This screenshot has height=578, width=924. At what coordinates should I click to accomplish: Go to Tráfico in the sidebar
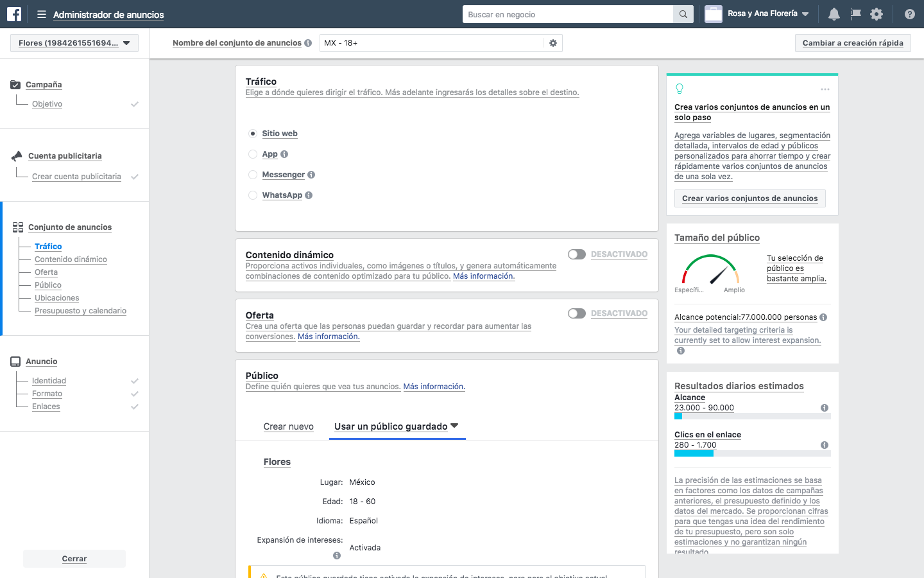pos(48,247)
